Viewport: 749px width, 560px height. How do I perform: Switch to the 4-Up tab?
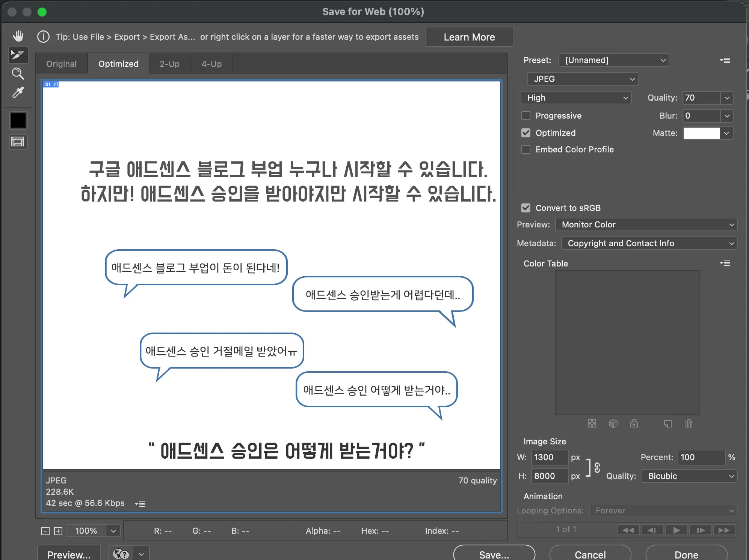click(x=211, y=64)
